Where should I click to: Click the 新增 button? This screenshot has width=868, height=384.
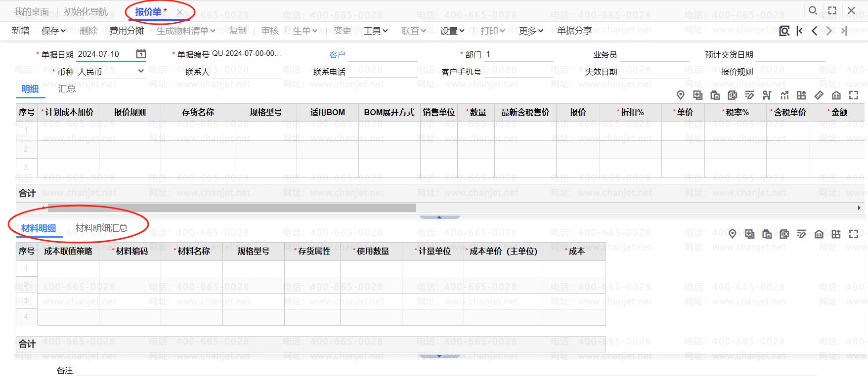[x=21, y=31]
